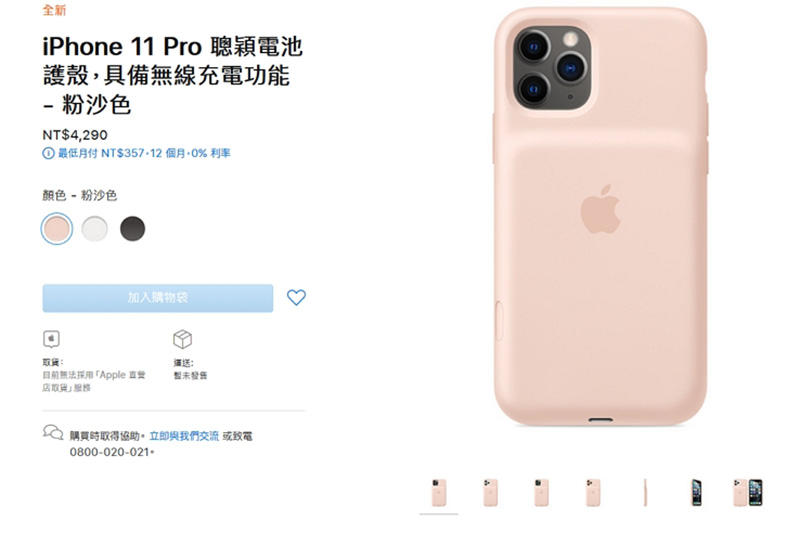Show the first case back-view thumbnail
The height and width of the screenshot is (533, 800).
[439, 493]
